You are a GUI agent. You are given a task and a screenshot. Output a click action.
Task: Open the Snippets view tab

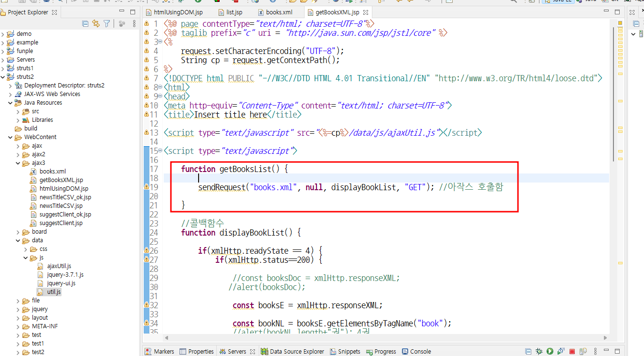tap(345, 351)
